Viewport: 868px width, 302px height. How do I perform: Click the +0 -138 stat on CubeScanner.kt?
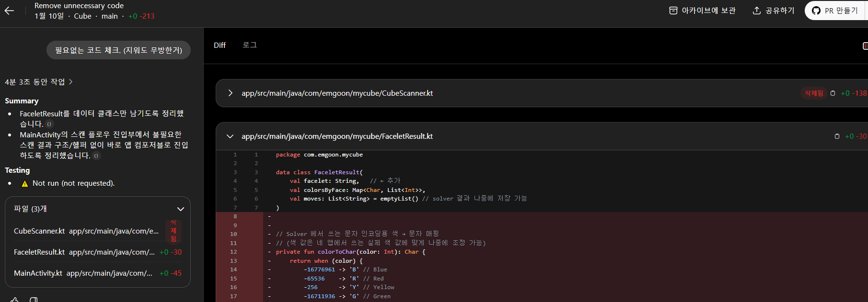pos(854,93)
